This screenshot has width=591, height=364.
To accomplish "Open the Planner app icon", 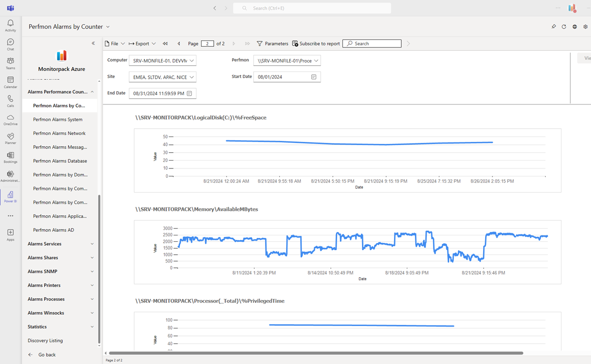I will pyautogui.click(x=10, y=138).
